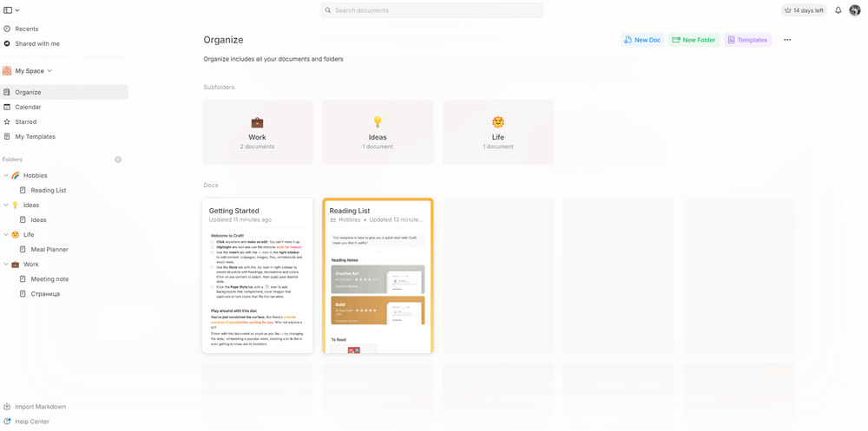Open the Reading List doc card
Image resolution: width=868 pixels, height=431 pixels.
(378, 276)
